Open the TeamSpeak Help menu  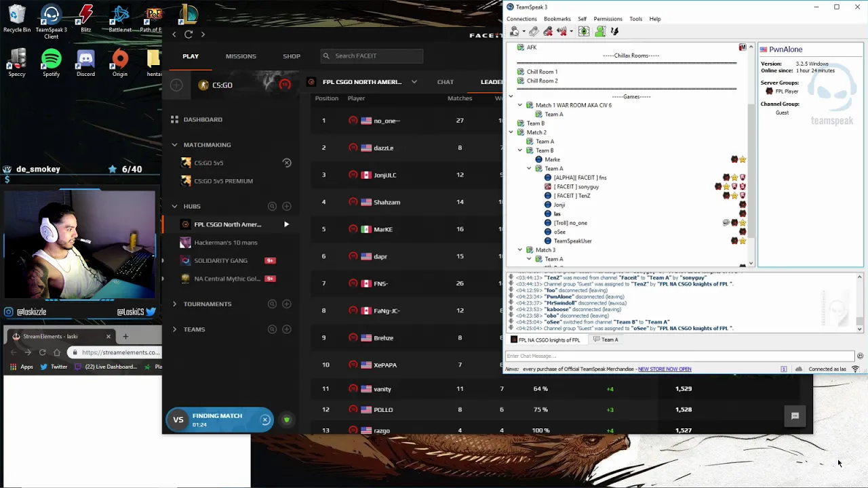click(x=655, y=19)
